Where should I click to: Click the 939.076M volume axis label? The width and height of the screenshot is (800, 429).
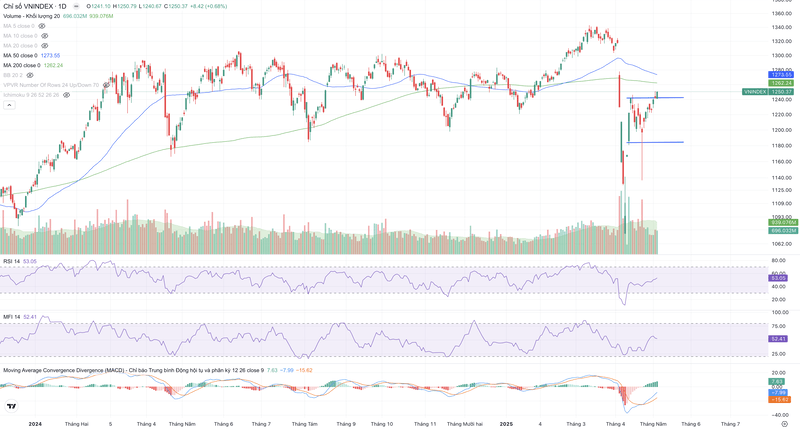(783, 222)
